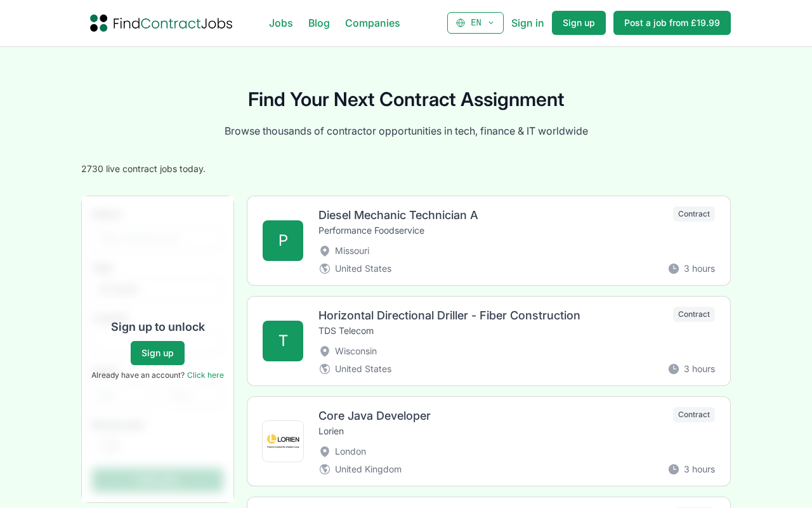
Task: Click the clock icon in the Lorien card
Action: [x=674, y=469]
